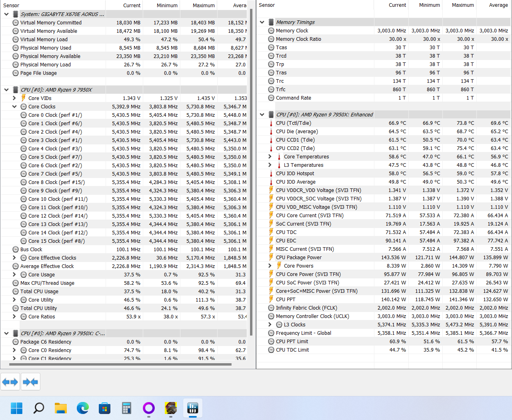The width and height of the screenshot is (512, 420).
Task: Click the thermometer icon beside CPU Die (average)
Action: click(271, 132)
